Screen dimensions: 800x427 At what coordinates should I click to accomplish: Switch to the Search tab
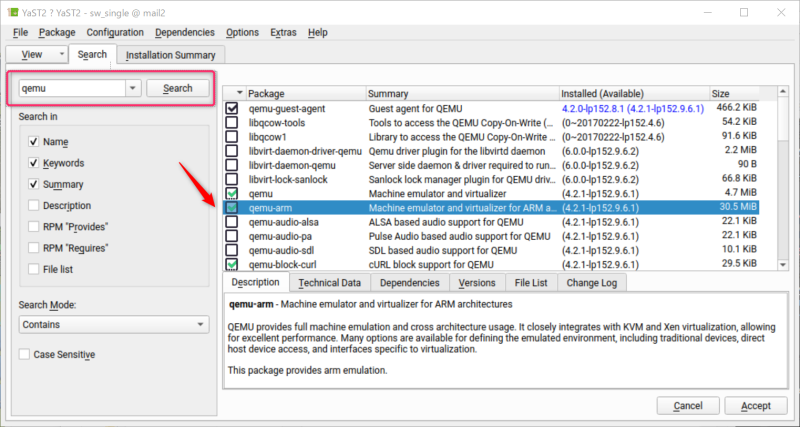coord(92,54)
